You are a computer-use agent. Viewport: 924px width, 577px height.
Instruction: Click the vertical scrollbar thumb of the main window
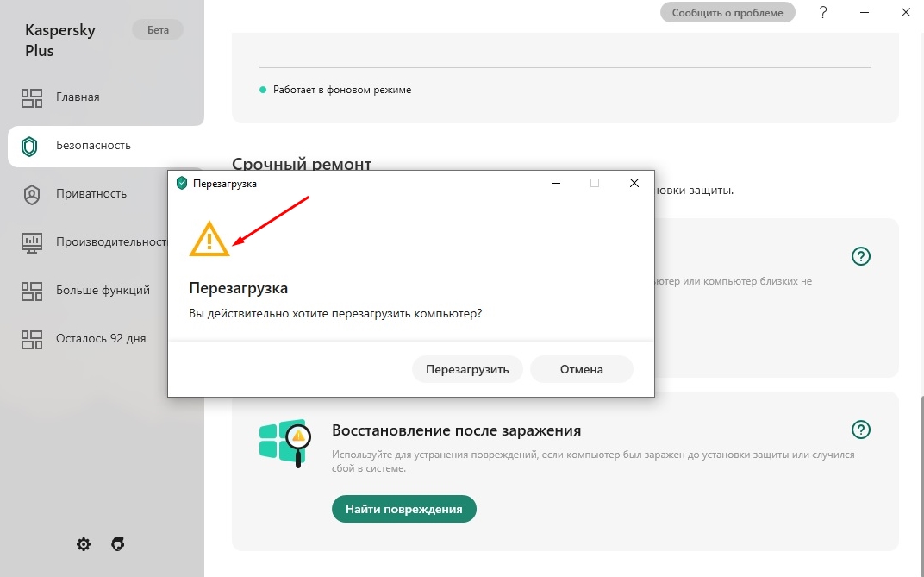coord(921,487)
